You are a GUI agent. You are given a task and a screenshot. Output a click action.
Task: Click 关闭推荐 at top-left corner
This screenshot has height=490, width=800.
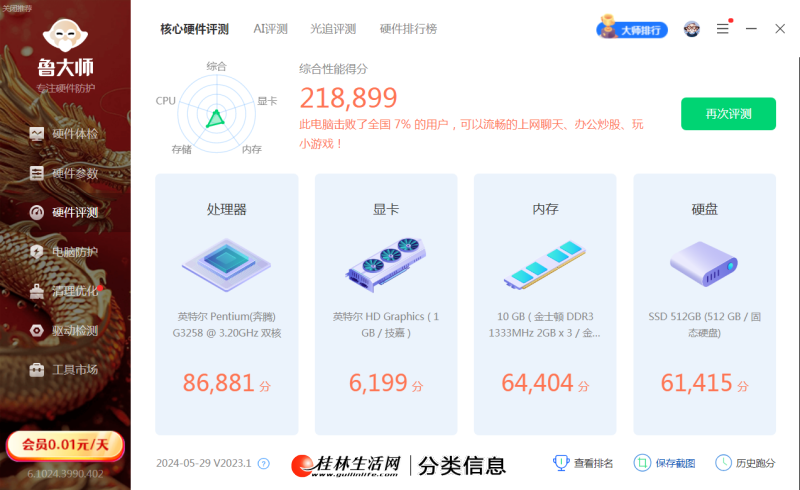point(17,8)
